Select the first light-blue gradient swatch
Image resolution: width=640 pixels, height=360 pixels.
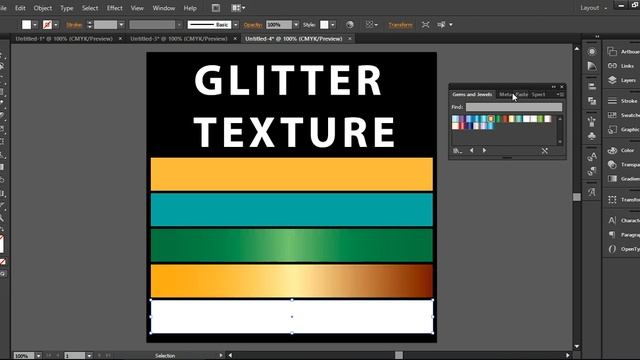pos(455,119)
